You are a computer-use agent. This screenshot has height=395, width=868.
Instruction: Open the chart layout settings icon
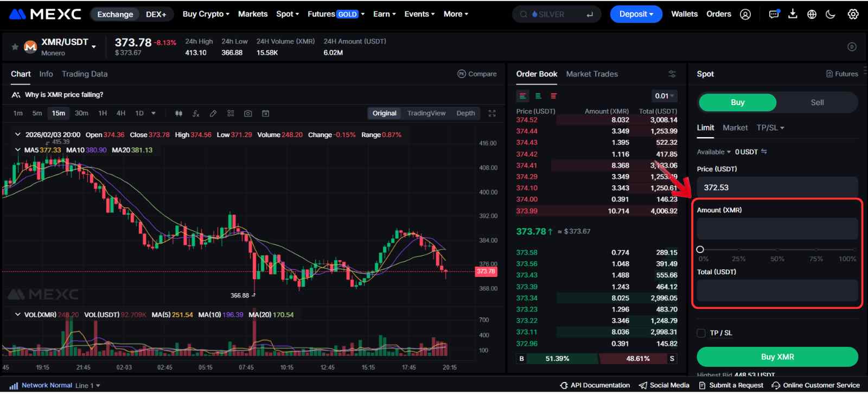click(231, 113)
